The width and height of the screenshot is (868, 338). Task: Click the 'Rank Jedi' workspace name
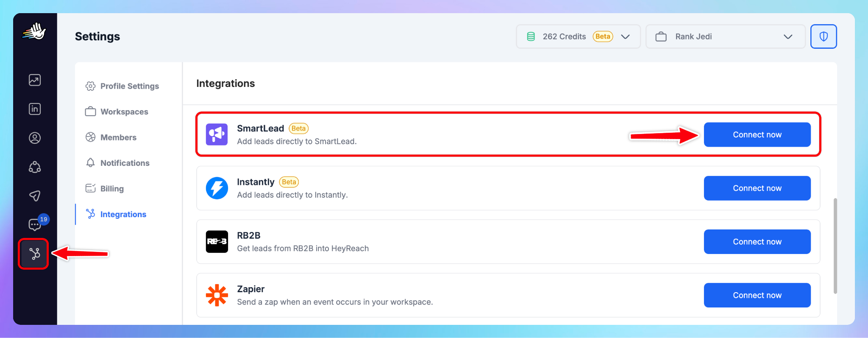(x=693, y=36)
